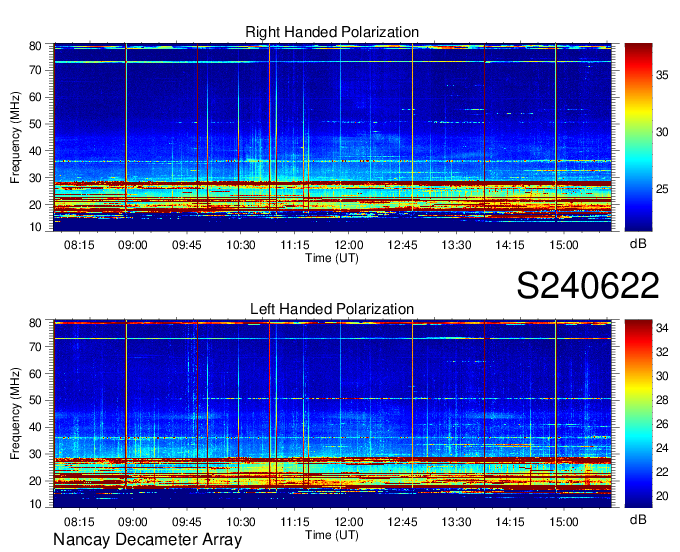Click the 60 MHz tick of Left Handed plot
680x552 pixels.
click(x=35, y=373)
